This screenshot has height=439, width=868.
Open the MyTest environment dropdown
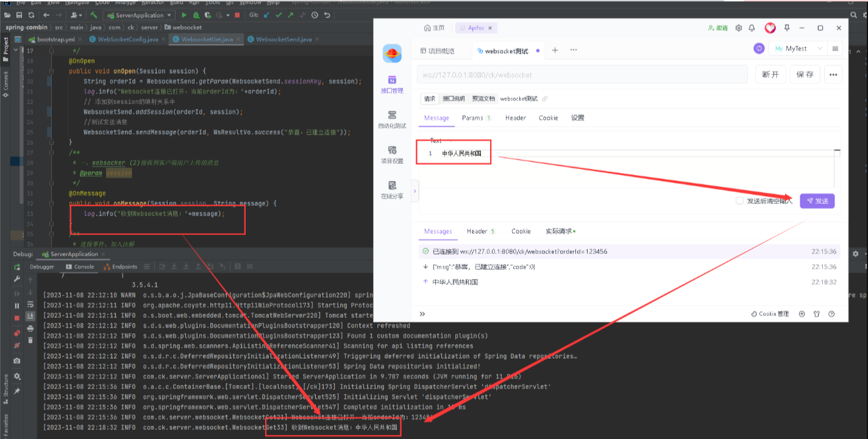[x=798, y=49]
